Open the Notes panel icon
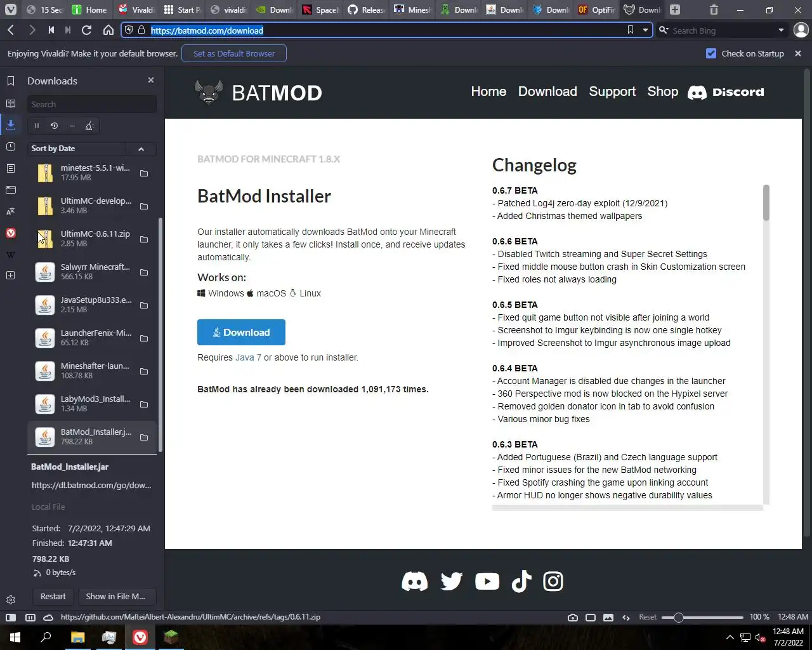Screen dimensions: 812x650 pyautogui.click(x=11, y=168)
